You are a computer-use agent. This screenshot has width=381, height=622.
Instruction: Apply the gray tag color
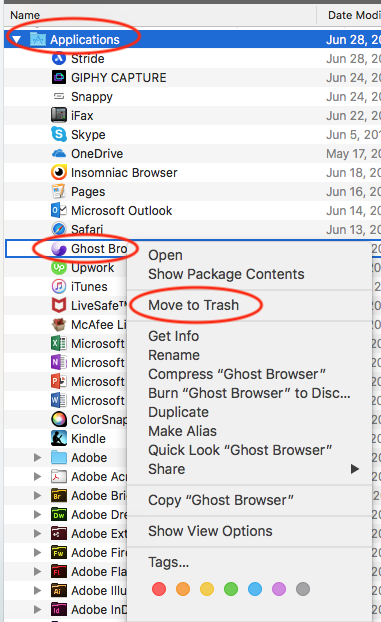pyautogui.click(x=303, y=589)
